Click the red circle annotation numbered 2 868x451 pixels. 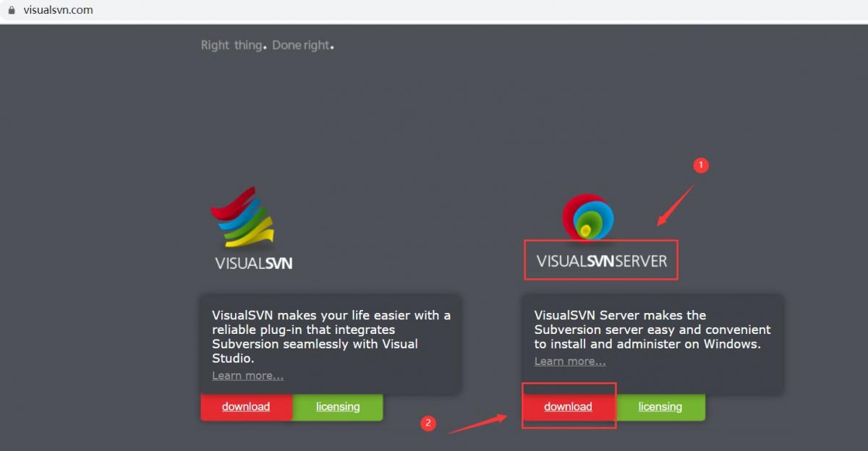(x=428, y=424)
